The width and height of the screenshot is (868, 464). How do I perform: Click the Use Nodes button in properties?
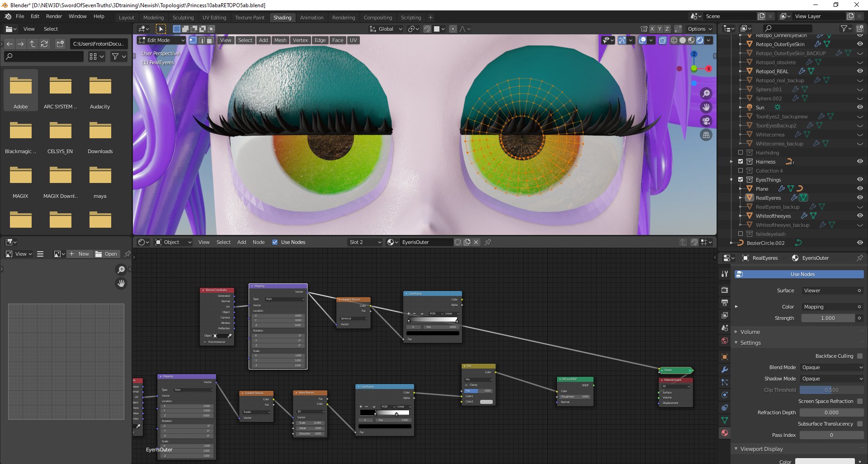click(x=799, y=274)
